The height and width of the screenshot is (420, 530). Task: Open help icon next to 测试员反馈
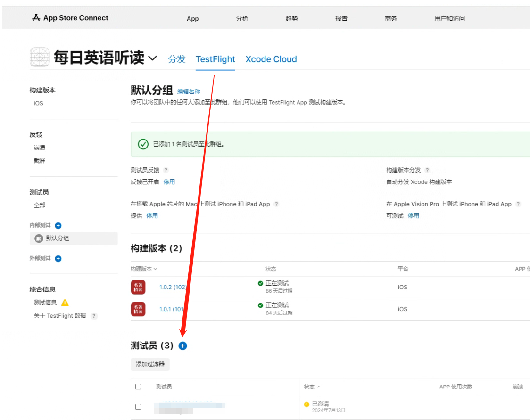click(x=166, y=170)
